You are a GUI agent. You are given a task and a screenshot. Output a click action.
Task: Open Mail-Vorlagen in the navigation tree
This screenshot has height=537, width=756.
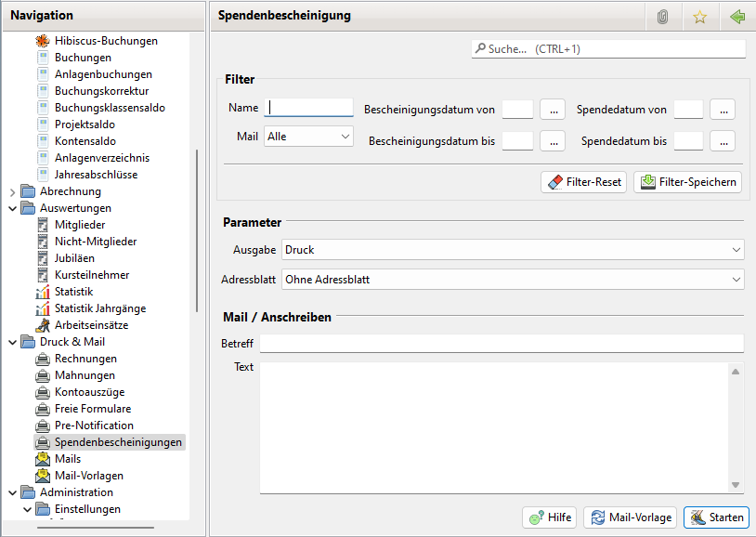(88, 476)
